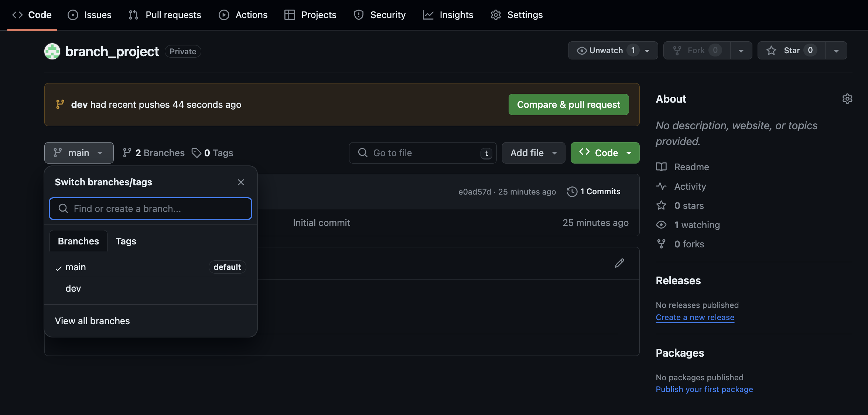Image resolution: width=868 pixels, height=415 pixels.
Task: Switch to the dev branch
Action: coord(73,288)
